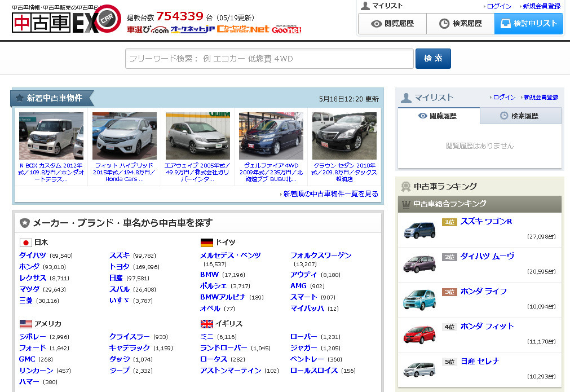Screen dimensions: 570x392
Task: Browse 三菱 used cars
Action: click(x=25, y=301)
